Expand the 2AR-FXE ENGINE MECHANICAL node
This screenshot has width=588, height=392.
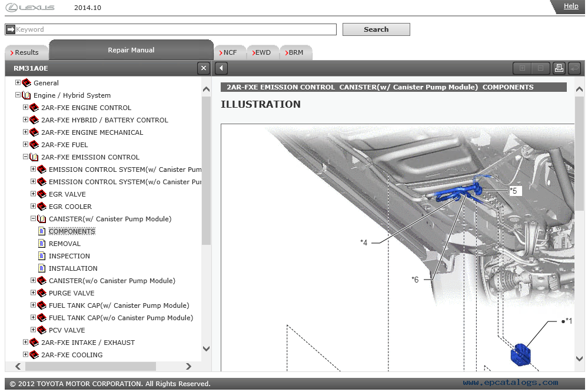click(x=25, y=132)
